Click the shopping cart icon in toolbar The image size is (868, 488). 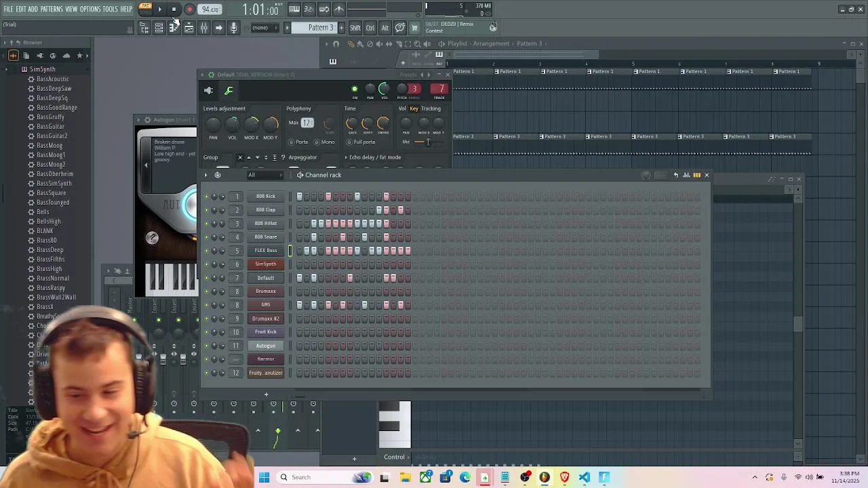(415, 28)
